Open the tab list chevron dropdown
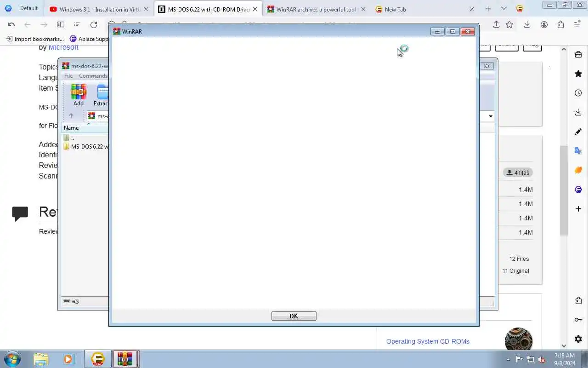588x368 pixels. click(x=503, y=9)
